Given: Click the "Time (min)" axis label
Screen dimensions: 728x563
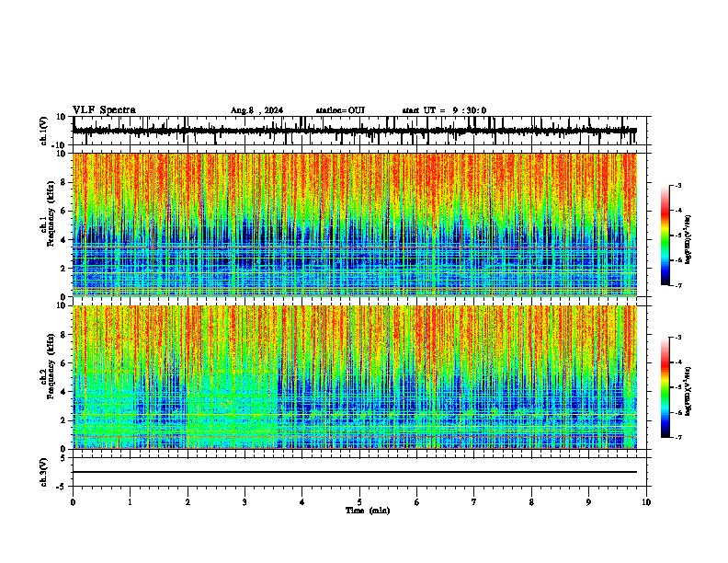Looking at the screenshot, I should (x=368, y=511).
